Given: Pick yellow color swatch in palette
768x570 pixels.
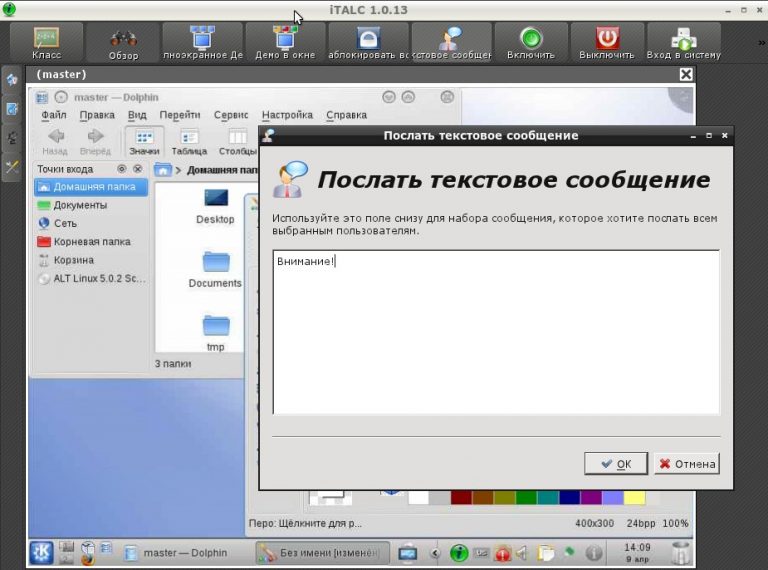Looking at the screenshot, I should point(634,498).
